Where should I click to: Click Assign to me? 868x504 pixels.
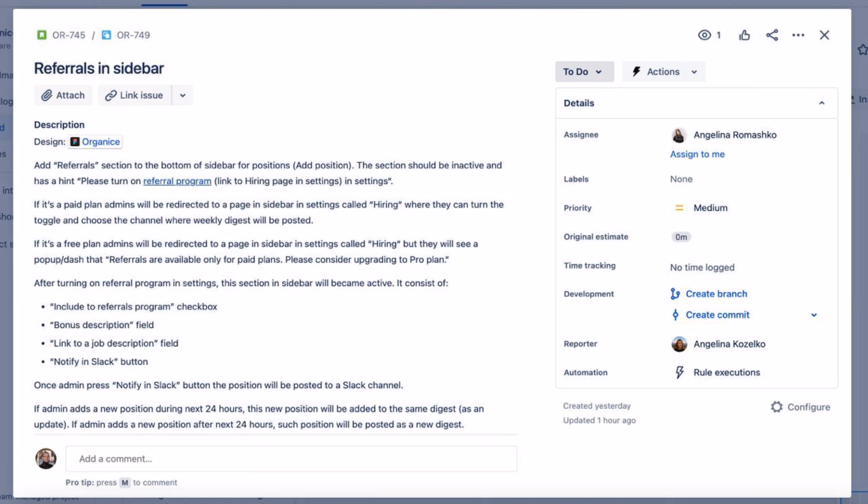click(697, 154)
